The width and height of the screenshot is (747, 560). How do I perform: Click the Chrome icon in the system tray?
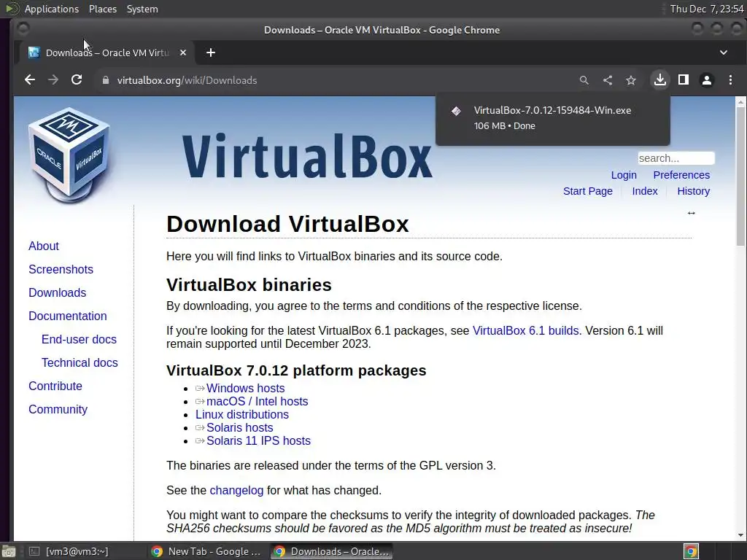(x=691, y=551)
